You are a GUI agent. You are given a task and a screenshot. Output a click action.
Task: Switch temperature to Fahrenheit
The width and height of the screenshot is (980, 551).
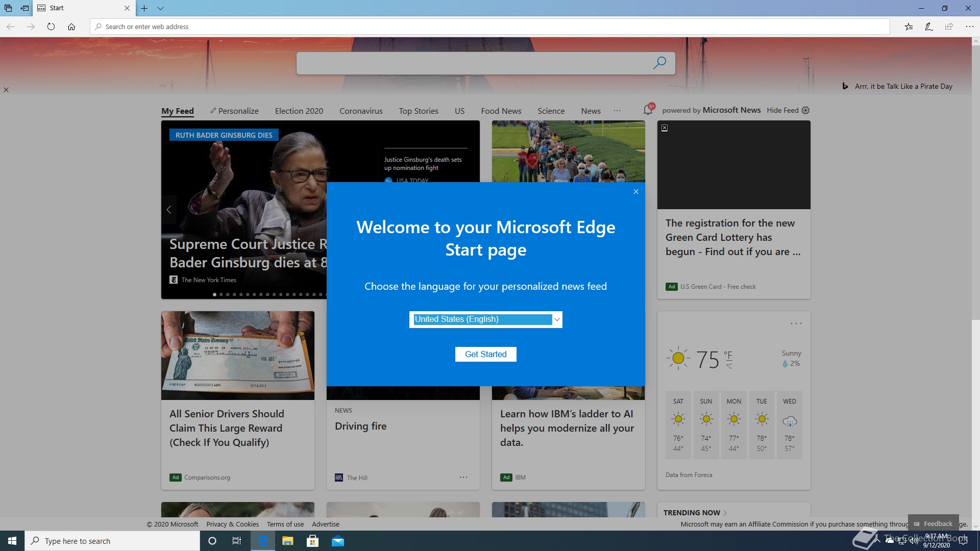click(728, 355)
